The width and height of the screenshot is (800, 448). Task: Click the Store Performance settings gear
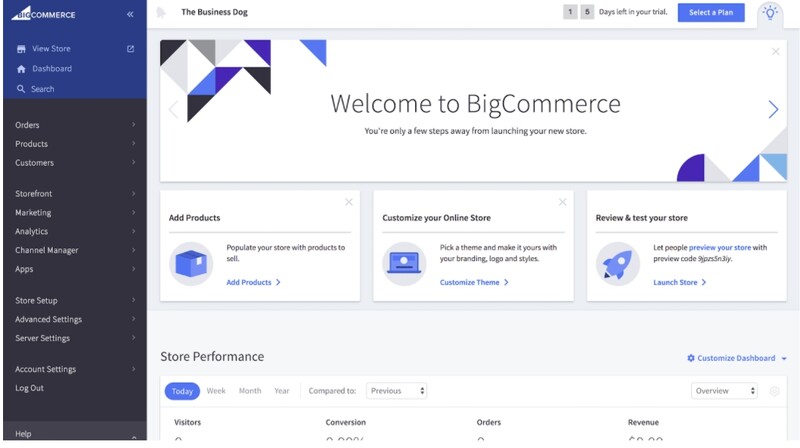click(x=774, y=391)
